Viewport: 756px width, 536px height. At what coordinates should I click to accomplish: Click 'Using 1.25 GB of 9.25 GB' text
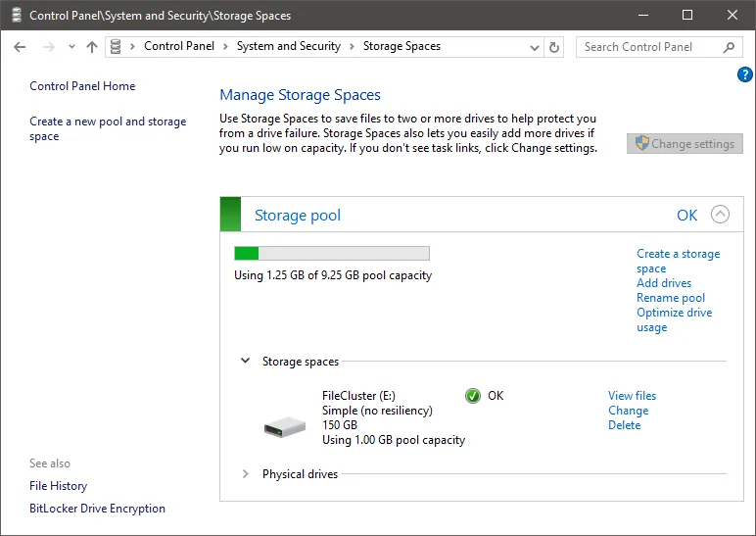point(333,275)
